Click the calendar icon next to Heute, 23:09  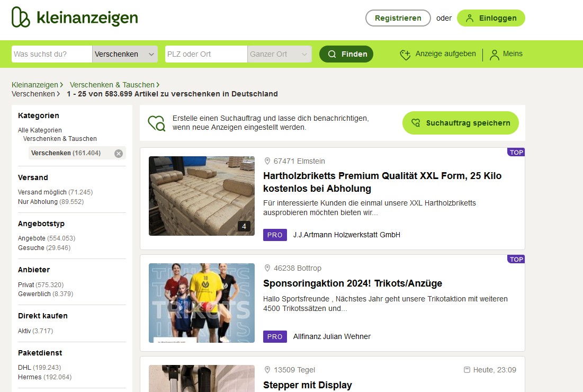(467, 370)
